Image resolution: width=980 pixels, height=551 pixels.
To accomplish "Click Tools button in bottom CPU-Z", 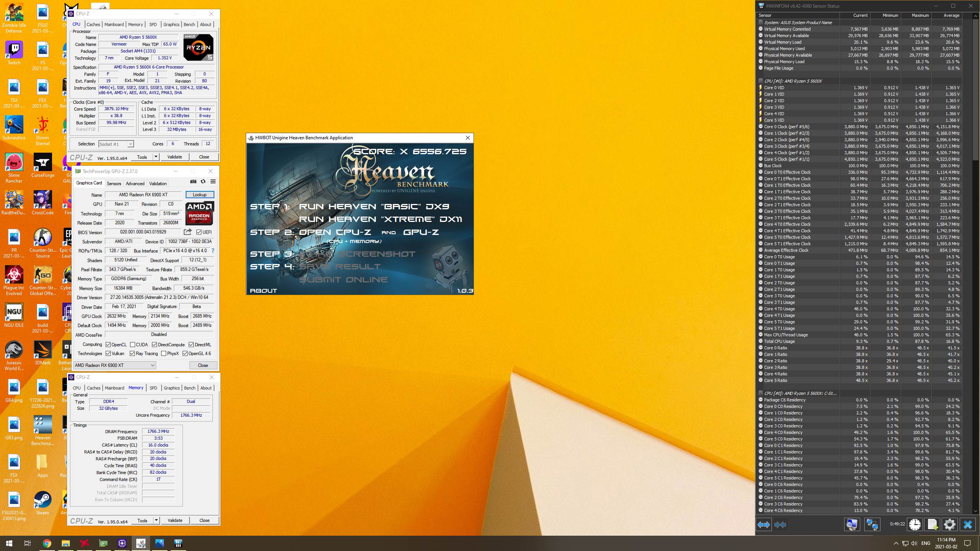I will point(142,520).
